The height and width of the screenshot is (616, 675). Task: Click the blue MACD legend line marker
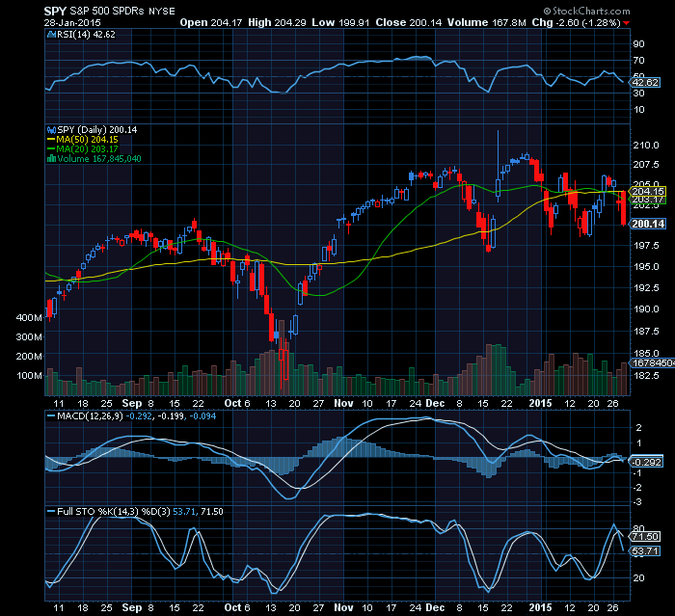[51, 416]
